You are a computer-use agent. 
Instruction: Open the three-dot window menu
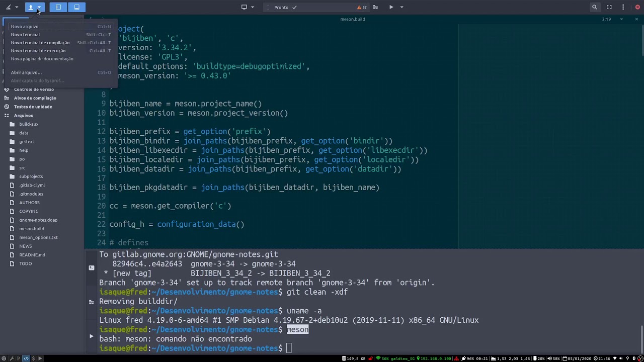pos(623,7)
